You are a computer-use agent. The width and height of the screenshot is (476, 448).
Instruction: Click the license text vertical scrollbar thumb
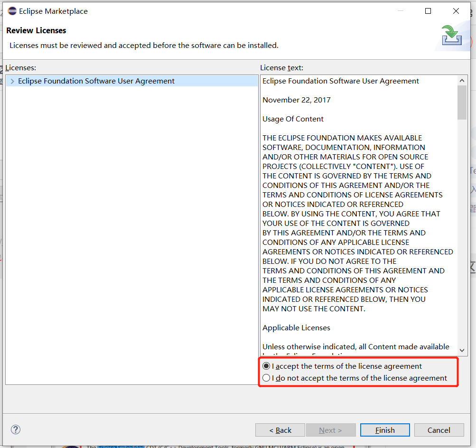462,103
